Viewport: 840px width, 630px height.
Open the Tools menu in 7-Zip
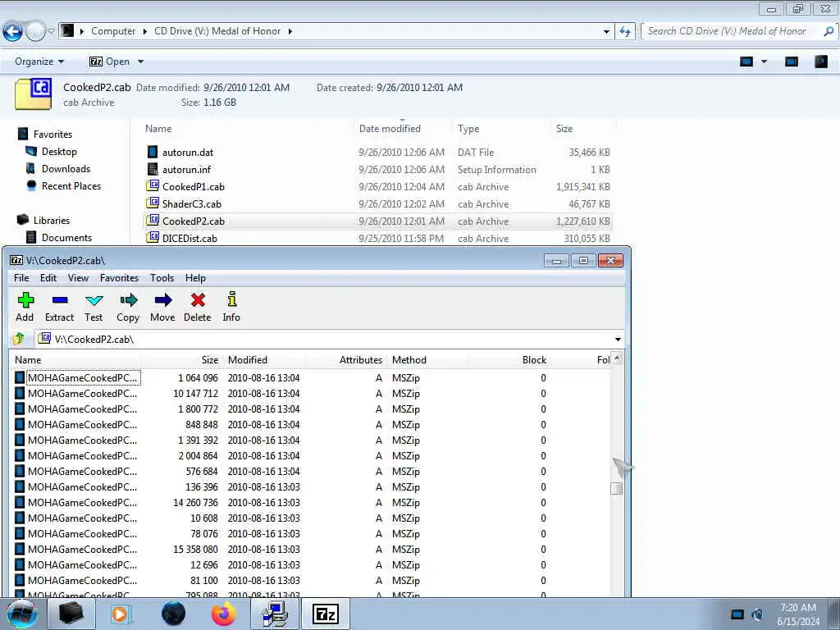click(162, 277)
